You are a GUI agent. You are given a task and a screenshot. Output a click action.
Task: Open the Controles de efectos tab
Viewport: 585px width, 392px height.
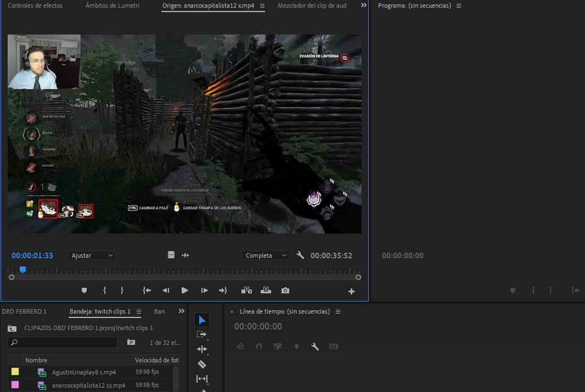coord(35,5)
